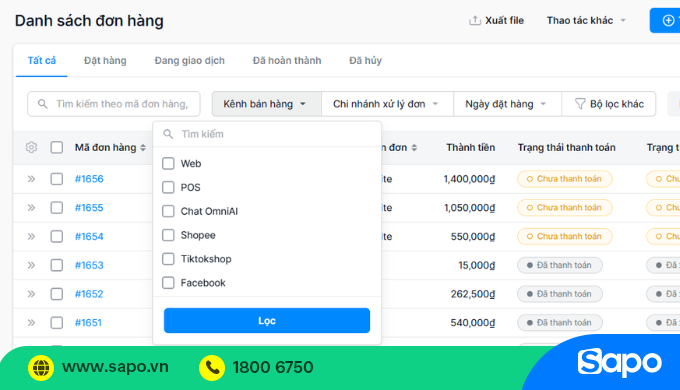Expand row details for order #1653
The image size is (680, 390).
click(x=31, y=265)
